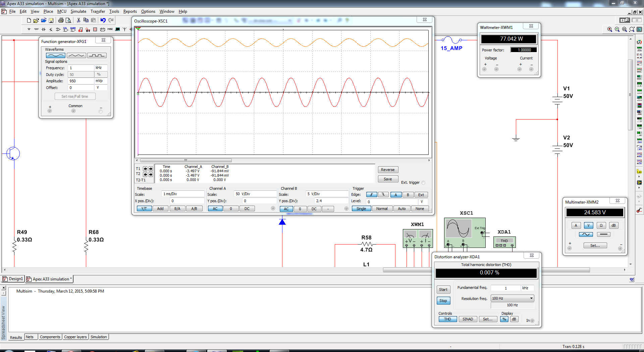644x352 pixels.
Task: Start the distortion analyzer
Action: [x=443, y=290]
